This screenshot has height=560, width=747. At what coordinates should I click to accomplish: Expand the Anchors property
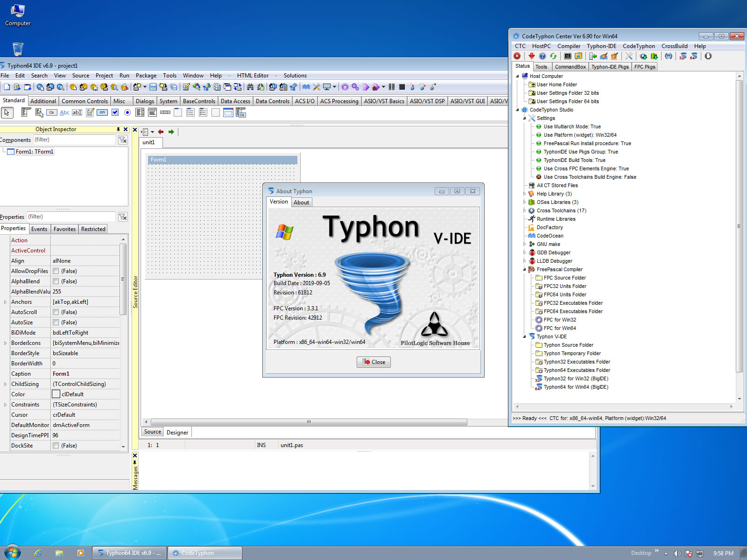pos(6,302)
